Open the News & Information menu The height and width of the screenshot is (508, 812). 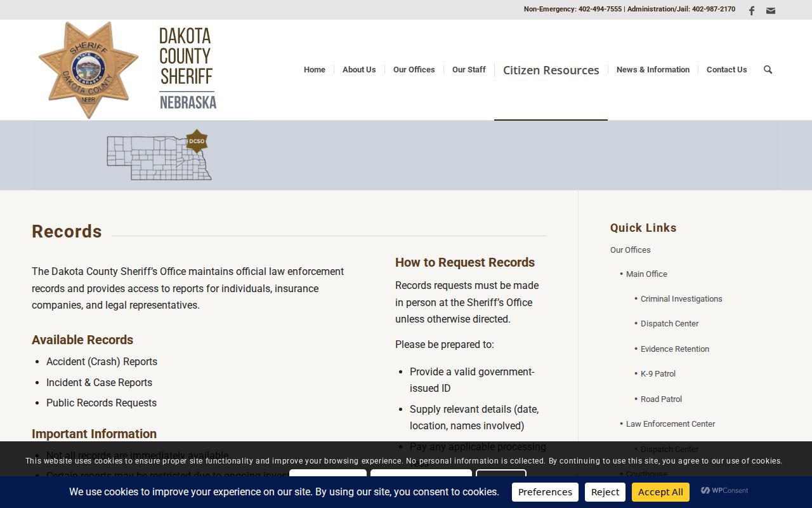click(653, 70)
